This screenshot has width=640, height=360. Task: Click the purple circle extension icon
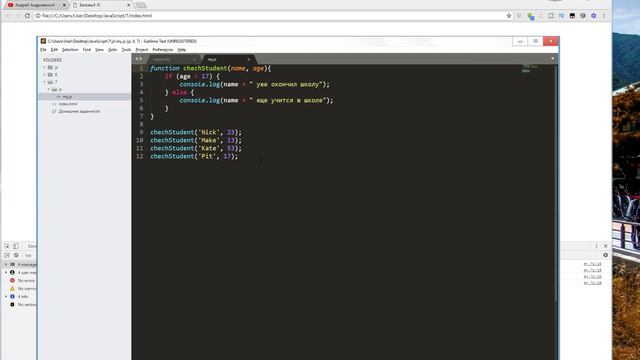(593, 16)
